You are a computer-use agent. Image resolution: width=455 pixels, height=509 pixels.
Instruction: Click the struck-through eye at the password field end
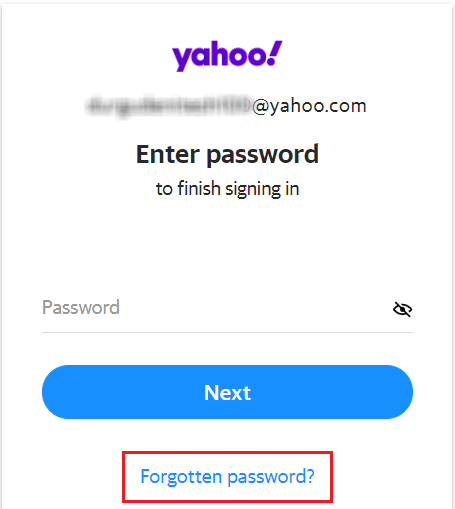coord(402,309)
